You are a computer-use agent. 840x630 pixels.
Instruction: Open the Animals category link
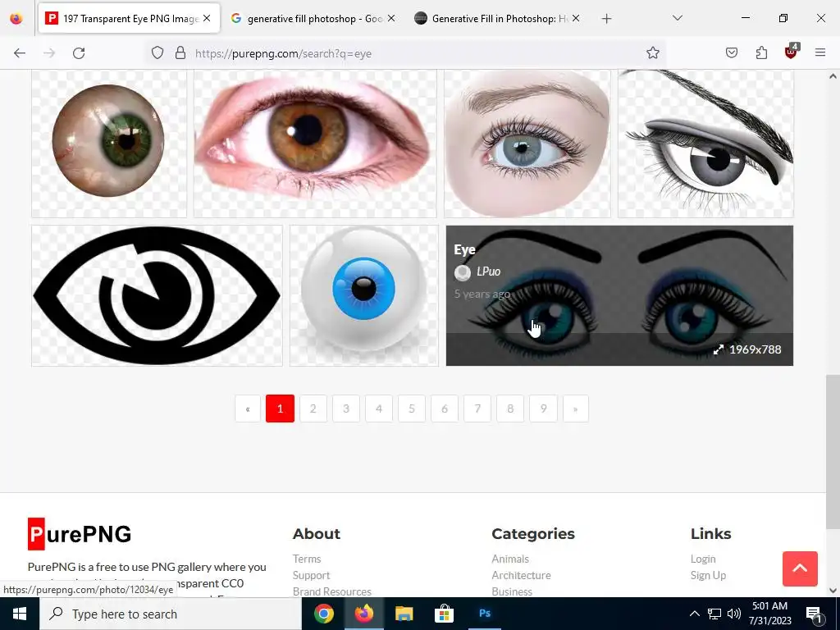point(510,559)
